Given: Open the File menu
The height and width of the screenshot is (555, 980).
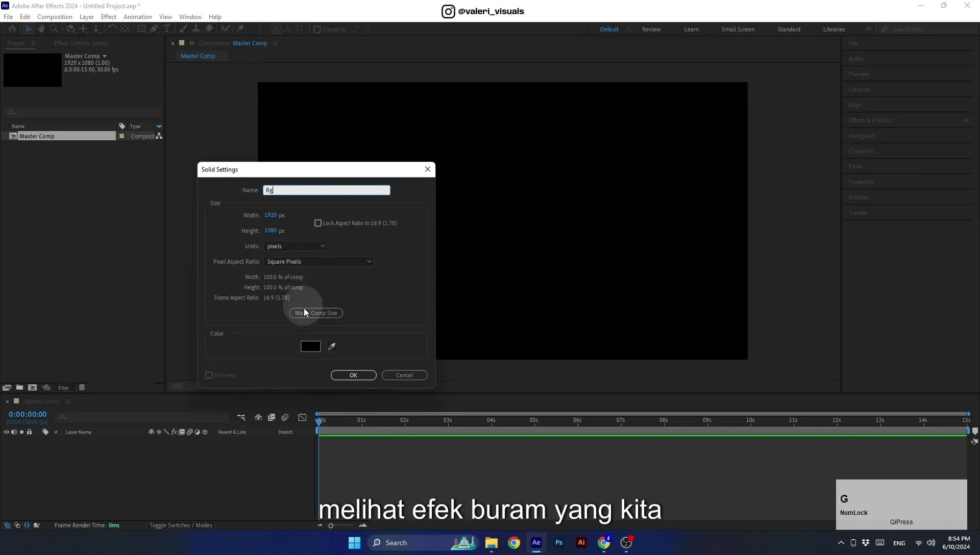Looking at the screenshot, I should [8, 17].
